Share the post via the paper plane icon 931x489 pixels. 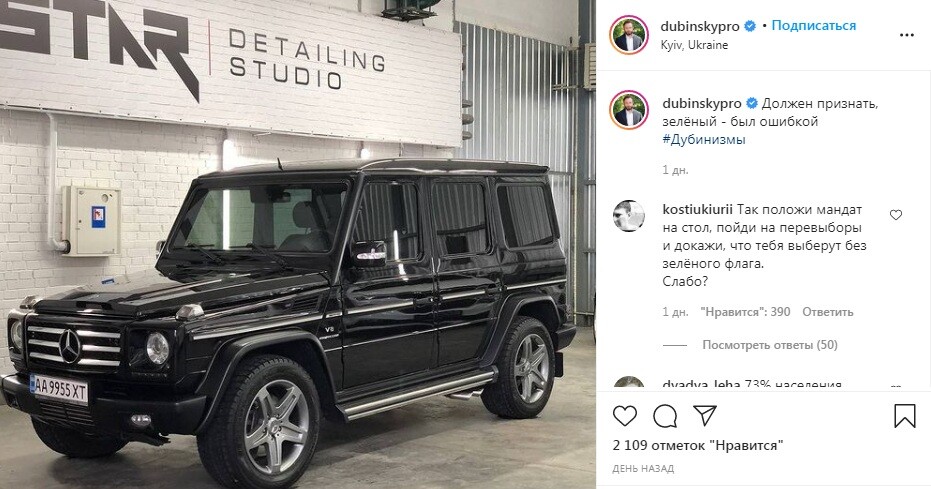point(705,415)
